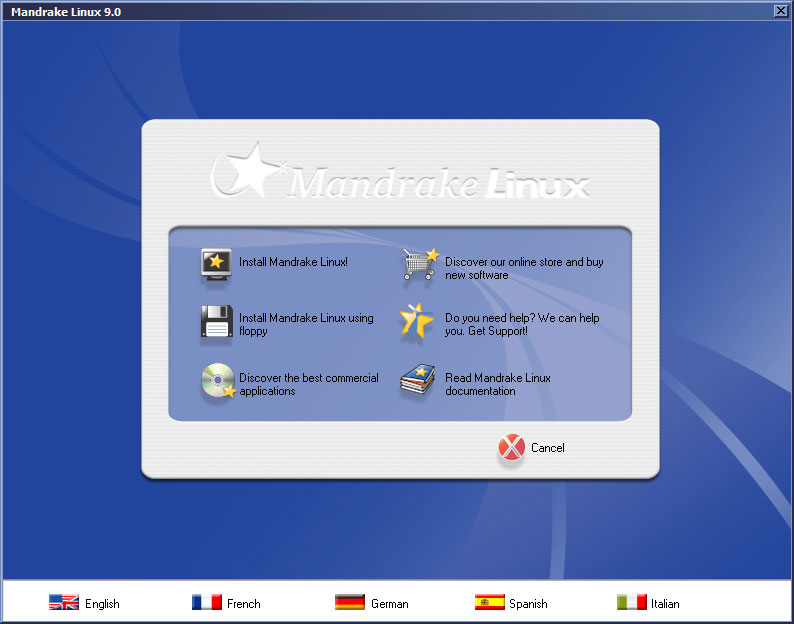This screenshot has height=624, width=794.
Task: Open "Discover the best commercial applications"
Action: tap(309, 384)
